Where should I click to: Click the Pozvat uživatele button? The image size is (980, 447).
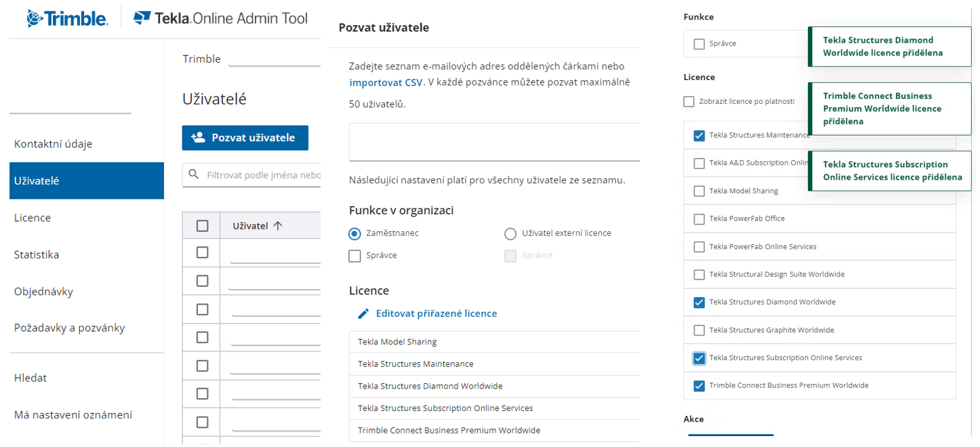point(245,138)
